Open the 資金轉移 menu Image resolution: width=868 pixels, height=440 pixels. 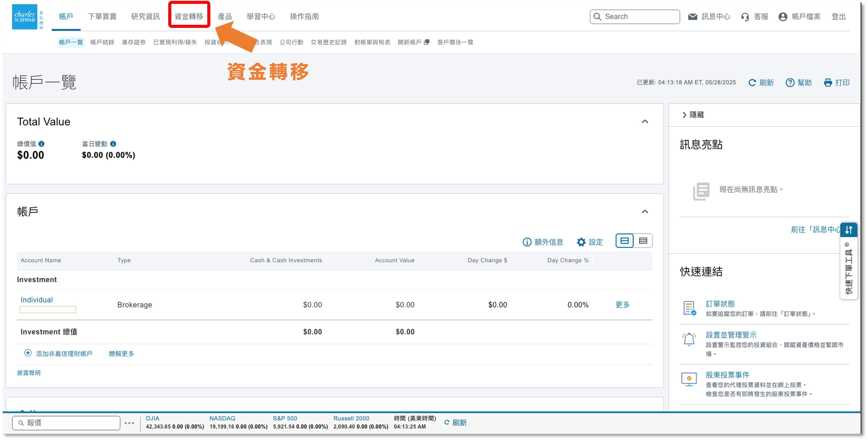[189, 16]
